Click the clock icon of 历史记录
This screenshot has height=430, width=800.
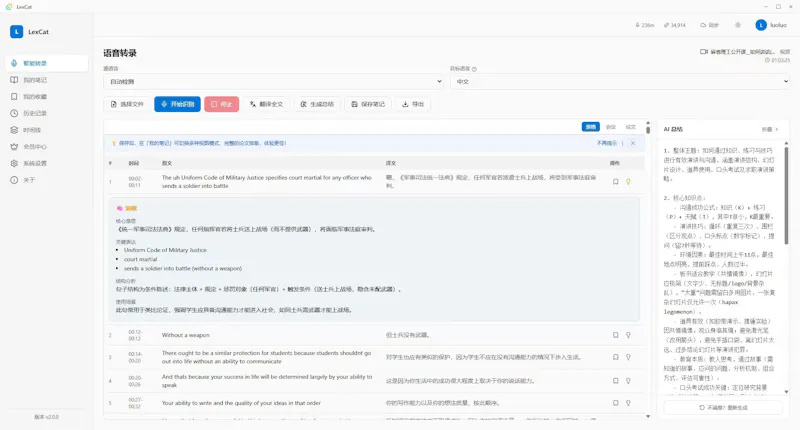[x=14, y=113]
